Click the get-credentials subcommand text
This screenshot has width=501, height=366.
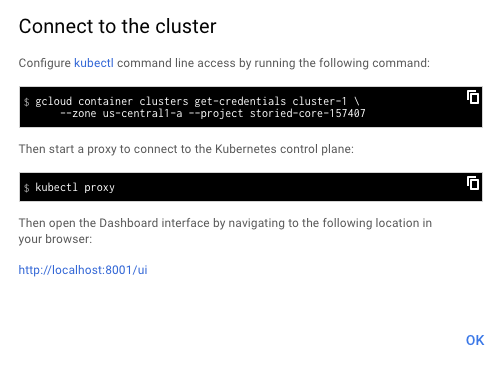tap(240, 101)
